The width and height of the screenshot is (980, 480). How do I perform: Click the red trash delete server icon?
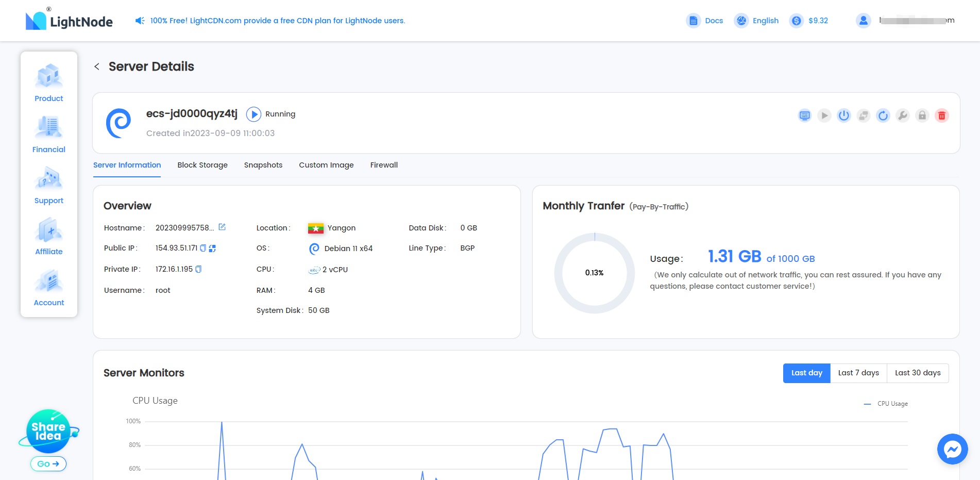click(x=942, y=115)
